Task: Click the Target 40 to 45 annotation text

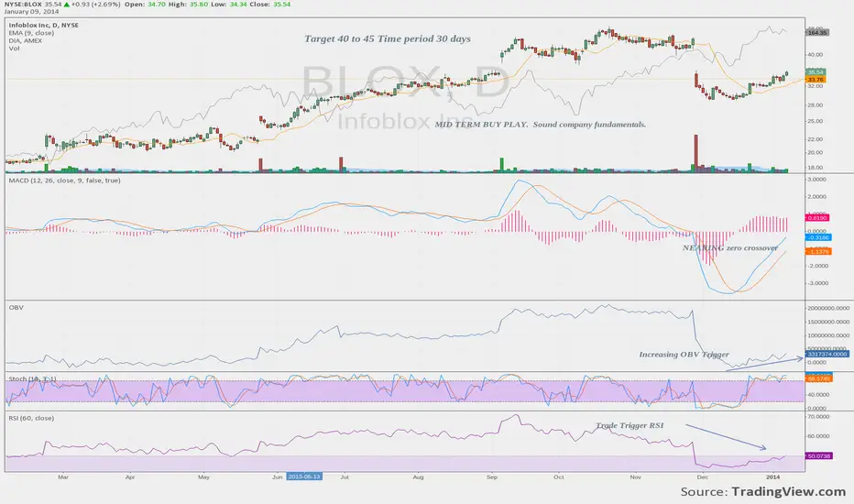Action: point(388,38)
